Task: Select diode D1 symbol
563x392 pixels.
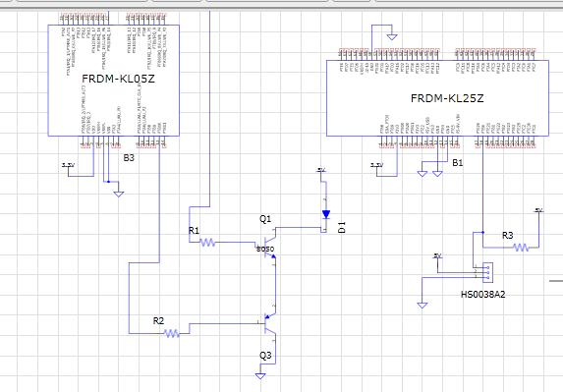Action: (x=325, y=214)
